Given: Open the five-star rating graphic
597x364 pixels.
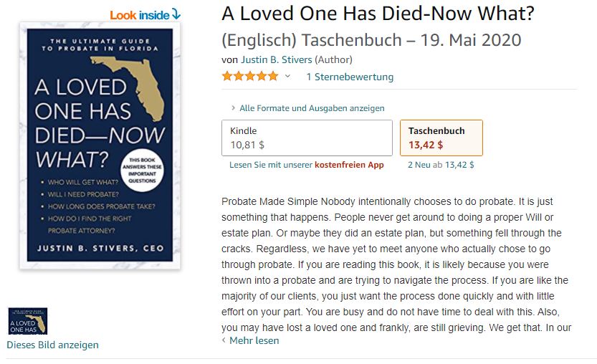Looking at the screenshot, I should (250, 76).
